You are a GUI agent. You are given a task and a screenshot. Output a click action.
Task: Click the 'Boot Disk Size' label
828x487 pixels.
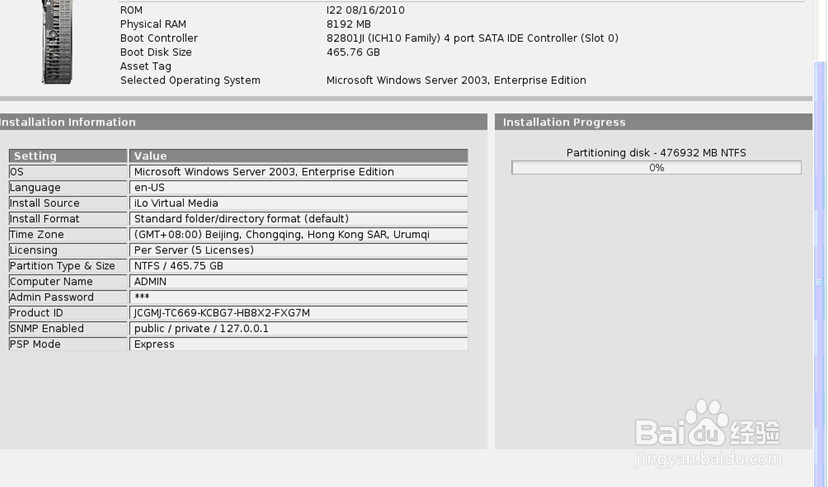click(x=156, y=52)
